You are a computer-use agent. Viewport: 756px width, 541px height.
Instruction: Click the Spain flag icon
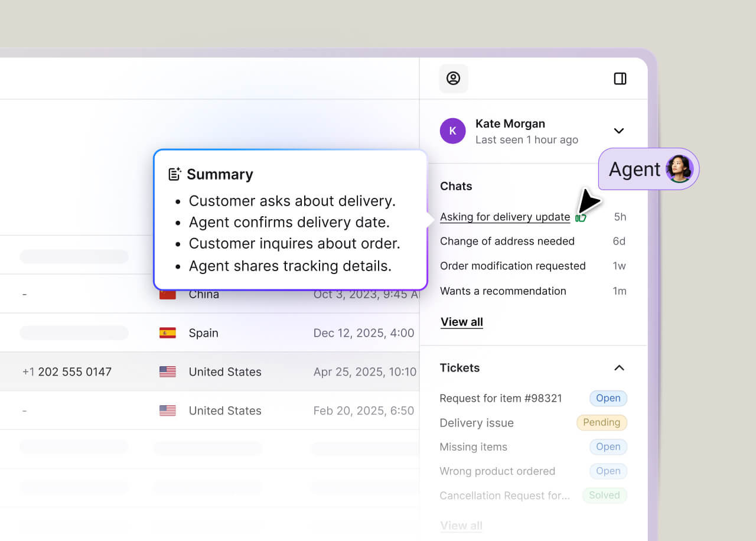pos(168,333)
